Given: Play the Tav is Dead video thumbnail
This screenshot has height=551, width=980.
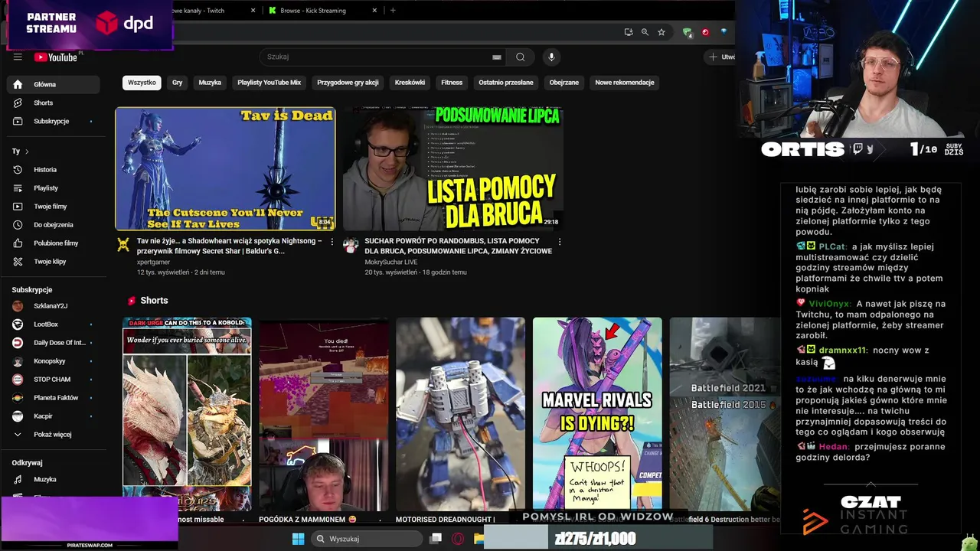Looking at the screenshot, I should pyautogui.click(x=225, y=169).
